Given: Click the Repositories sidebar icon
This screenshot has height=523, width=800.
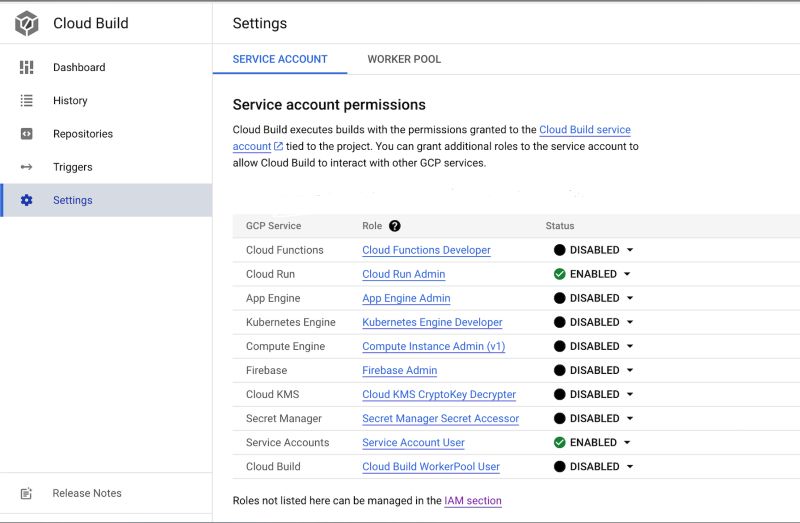Looking at the screenshot, I should (27, 133).
